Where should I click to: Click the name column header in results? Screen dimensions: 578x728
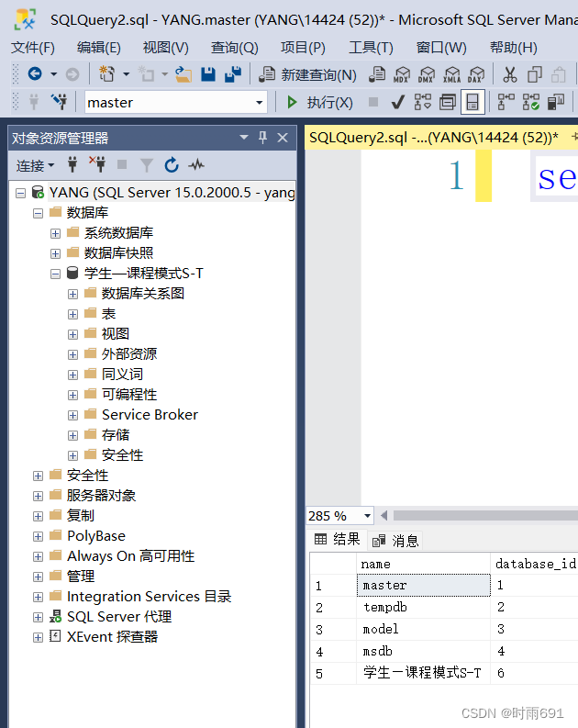click(x=424, y=564)
